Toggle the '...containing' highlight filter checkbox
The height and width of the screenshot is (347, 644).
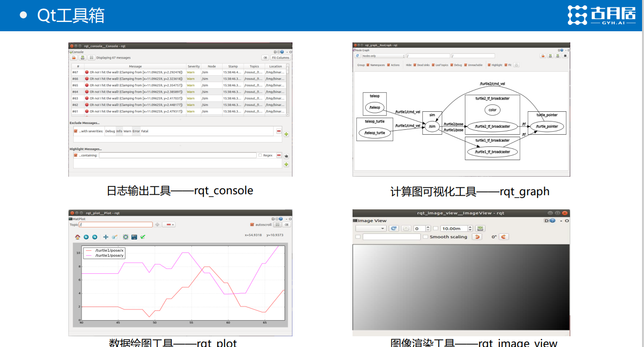click(76, 155)
